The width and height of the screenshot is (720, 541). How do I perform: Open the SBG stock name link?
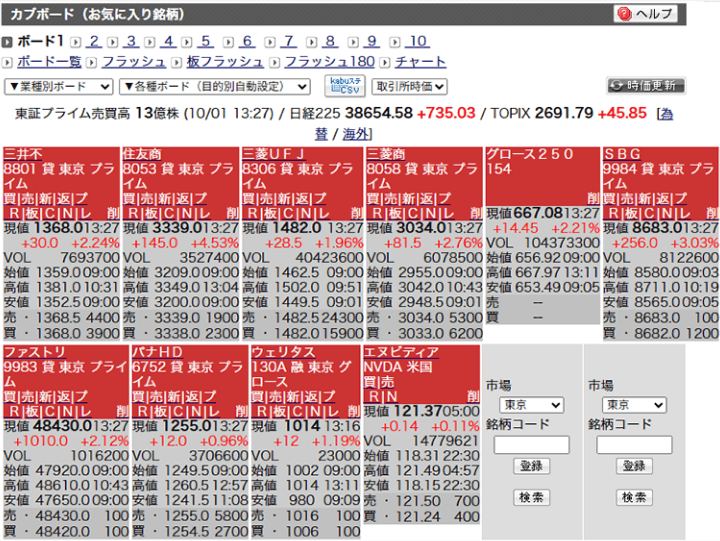click(x=622, y=154)
